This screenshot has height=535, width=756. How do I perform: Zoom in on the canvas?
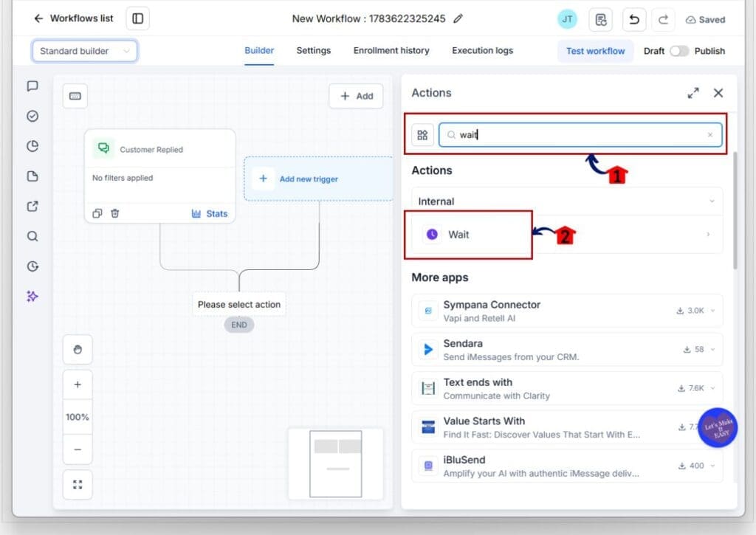[x=77, y=384]
